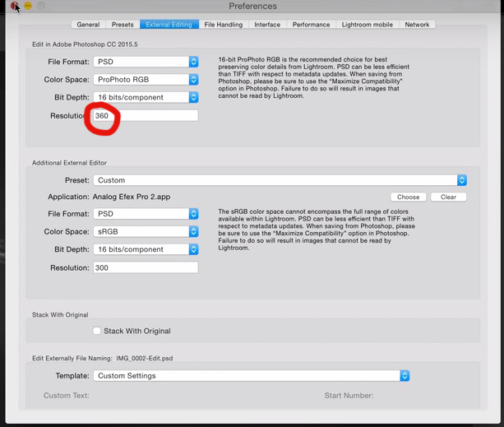
Task: Click the Resolution field showing 360
Action: (145, 116)
